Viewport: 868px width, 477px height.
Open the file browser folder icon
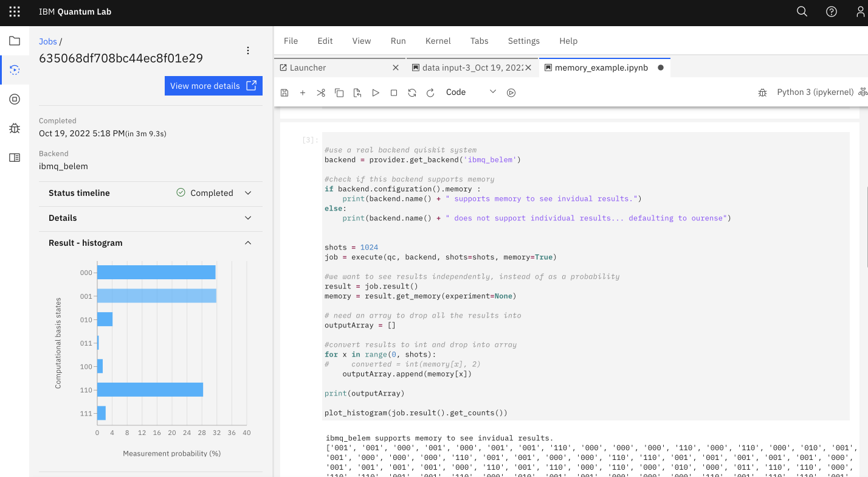pos(15,41)
